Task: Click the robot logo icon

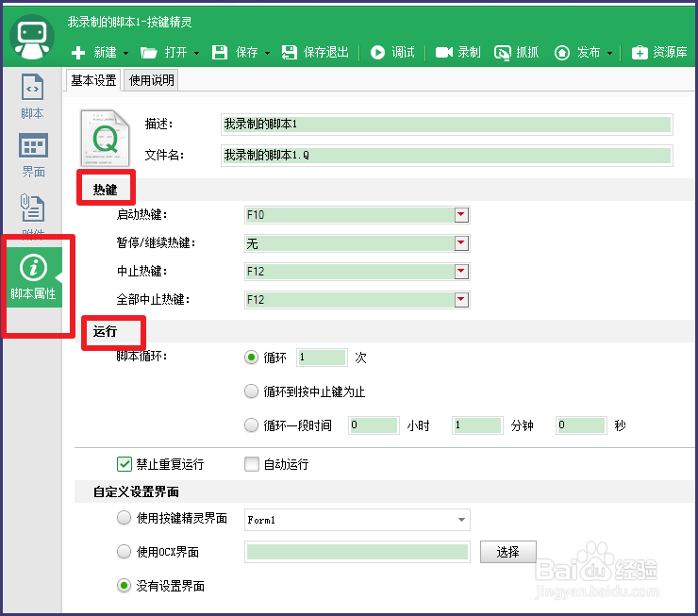Action: [x=32, y=37]
